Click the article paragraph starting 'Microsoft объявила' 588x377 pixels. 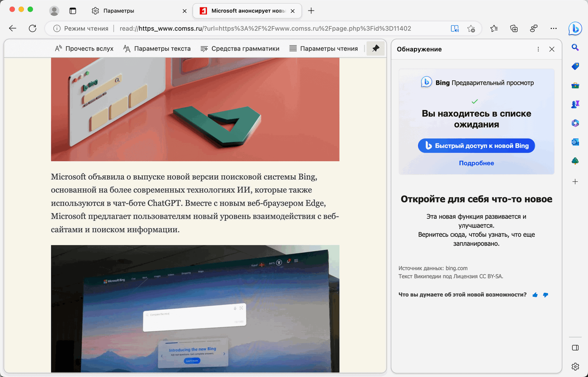(195, 203)
